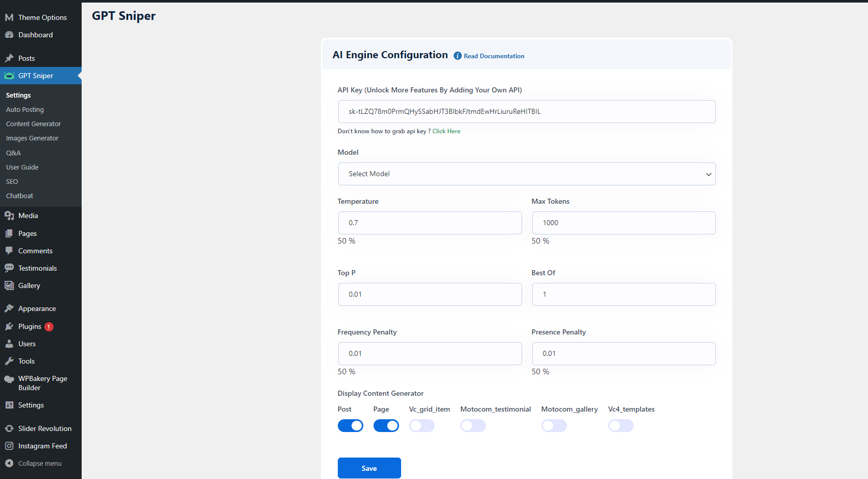This screenshot has width=868, height=479.
Task: Enable the Motocom_gallery toggle
Action: [554, 426]
